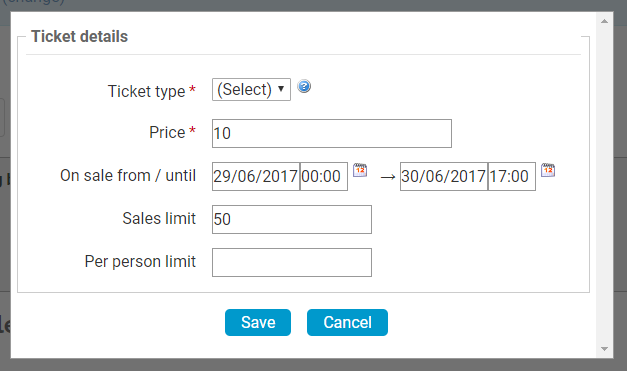Click the Ticket details heading
Screen dimensions: 627x371
[80, 36]
